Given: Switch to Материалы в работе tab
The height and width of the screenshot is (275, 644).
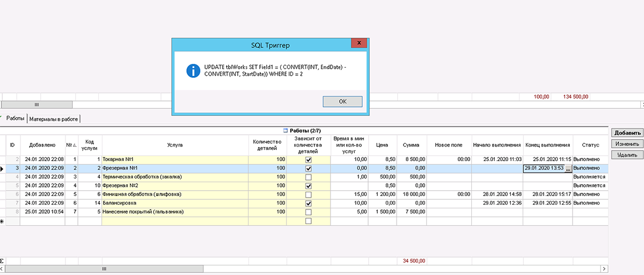Looking at the screenshot, I should click(x=54, y=119).
